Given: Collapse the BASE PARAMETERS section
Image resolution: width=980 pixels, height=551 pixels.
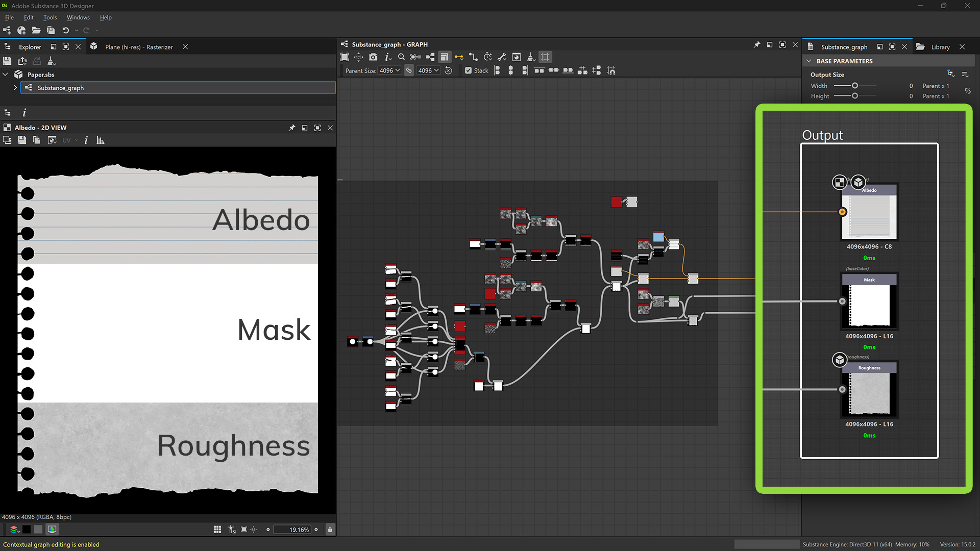Looking at the screenshot, I should click(809, 61).
